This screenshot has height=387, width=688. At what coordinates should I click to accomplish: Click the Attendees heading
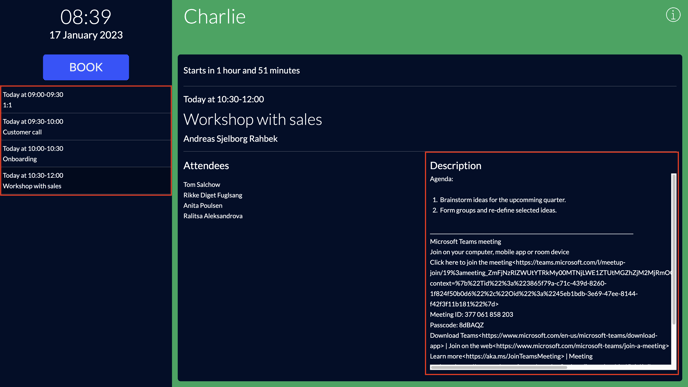[206, 165]
